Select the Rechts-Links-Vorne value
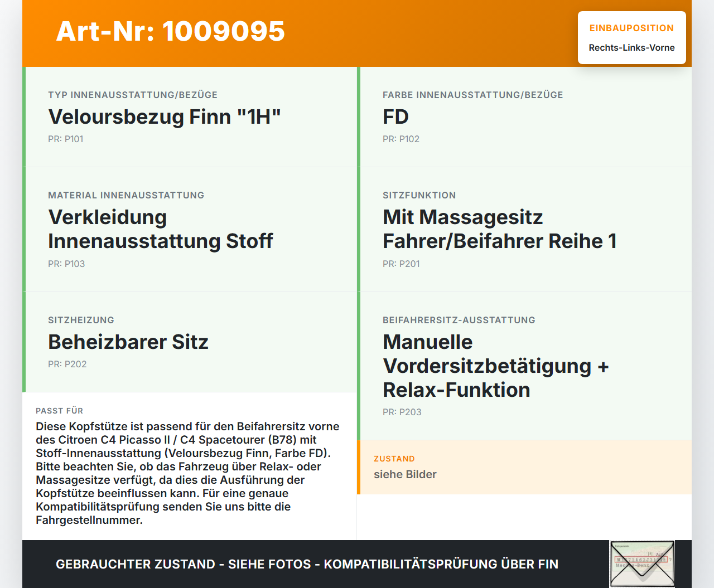The image size is (714, 588). [631, 47]
